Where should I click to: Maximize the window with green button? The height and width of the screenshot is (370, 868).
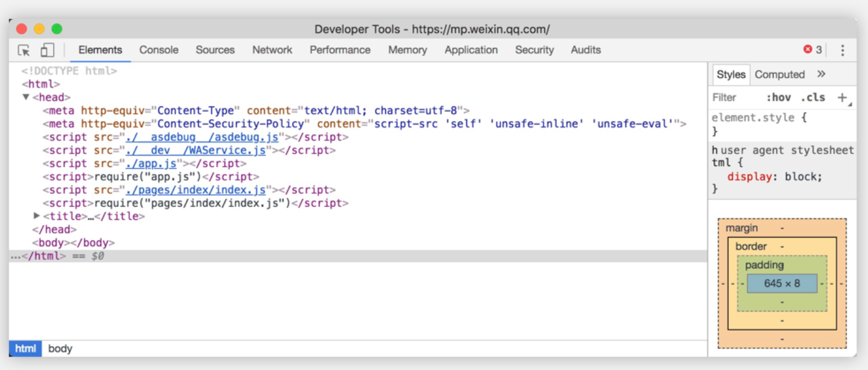(x=57, y=29)
